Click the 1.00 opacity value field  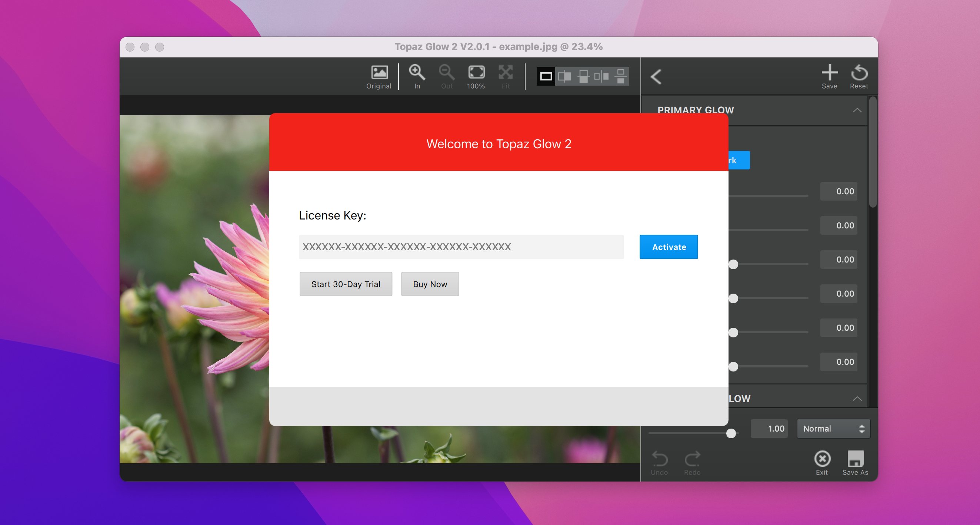click(769, 429)
